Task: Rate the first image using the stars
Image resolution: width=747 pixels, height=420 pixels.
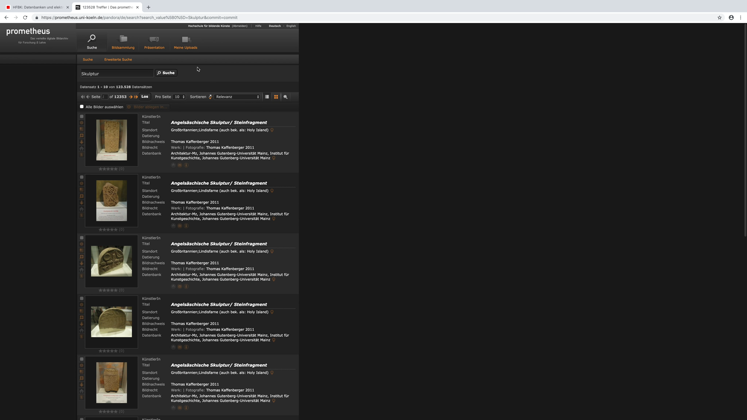Action: click(108, 169)
